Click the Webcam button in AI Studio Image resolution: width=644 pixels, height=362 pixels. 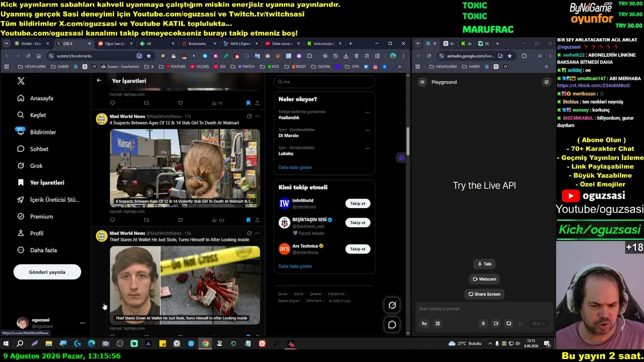pos(485,279)
